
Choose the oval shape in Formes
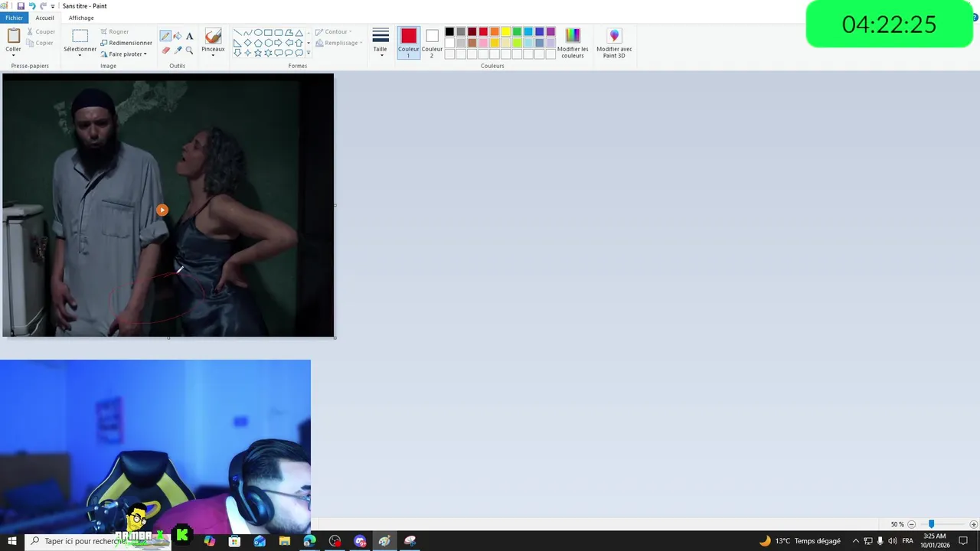pyautogui.click(x=258, y=32)
